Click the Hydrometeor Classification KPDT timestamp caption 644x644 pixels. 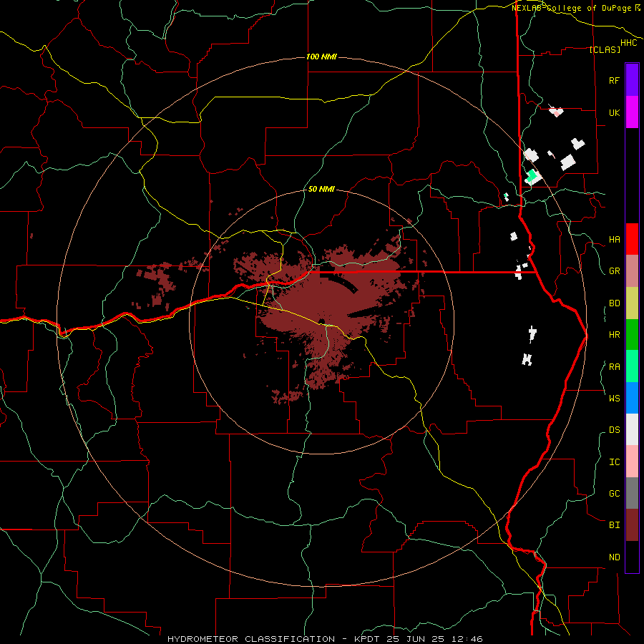pos(325,639)
